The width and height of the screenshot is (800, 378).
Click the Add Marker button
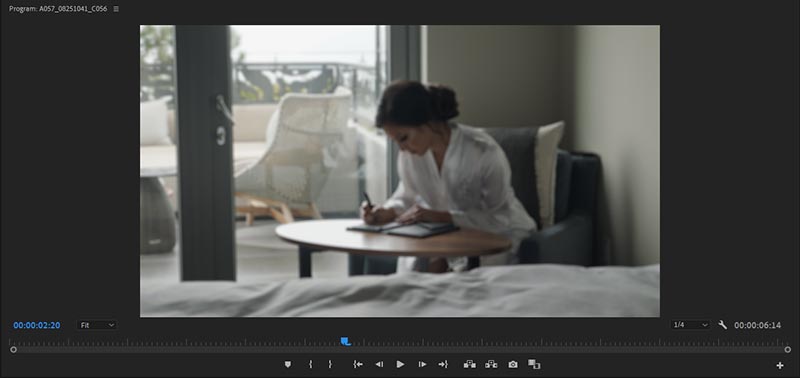pos(288,364)
